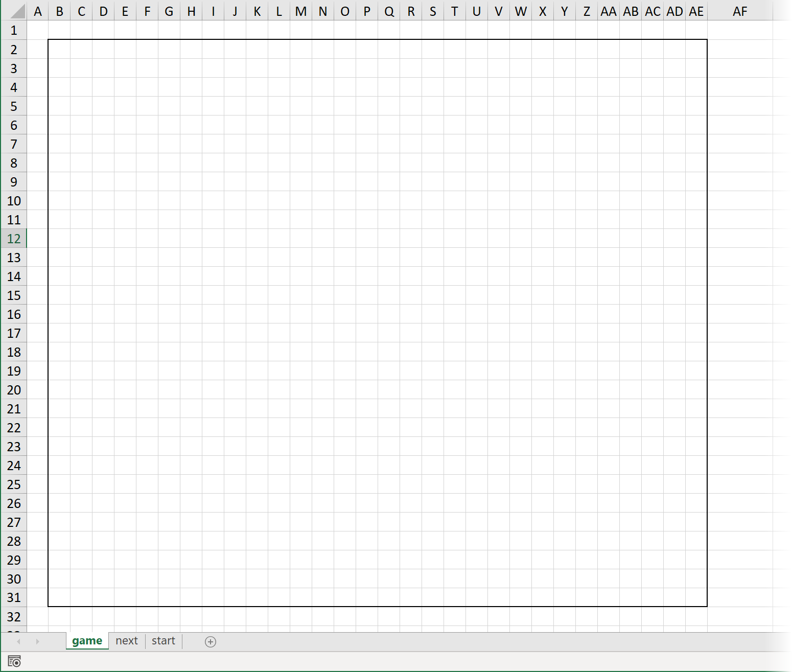Select column I header
The image size is (792, 672).
[x=214, y=11]
